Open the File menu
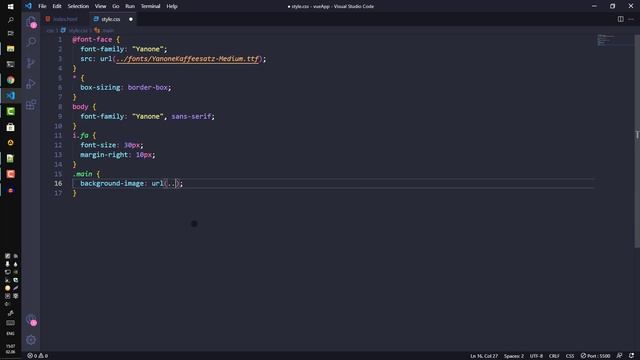Image resolution: width=640 pixels, height=360 pixels. (42, 6)
